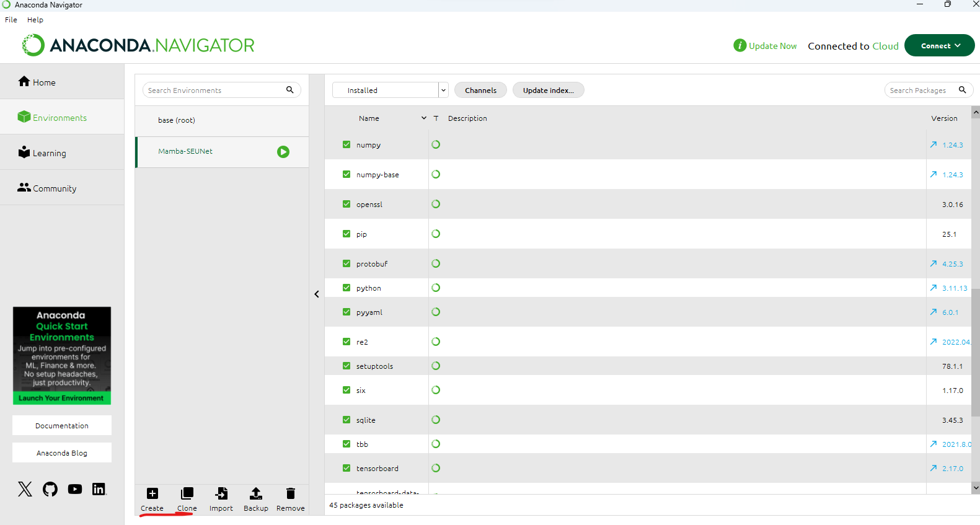Screen dimensions: 980x525
Task: Open the Documentation button
Action: [x=62, y=425]
